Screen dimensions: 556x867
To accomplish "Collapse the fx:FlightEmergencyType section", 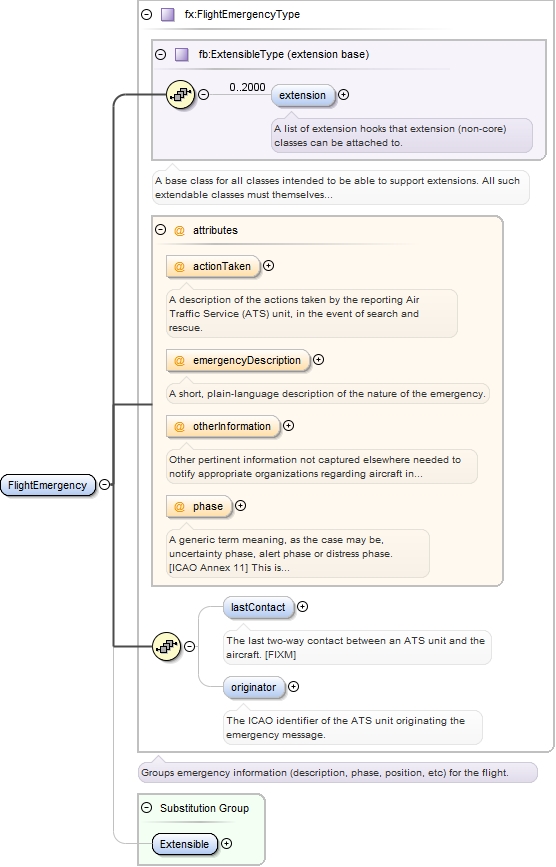I will 146,14.
